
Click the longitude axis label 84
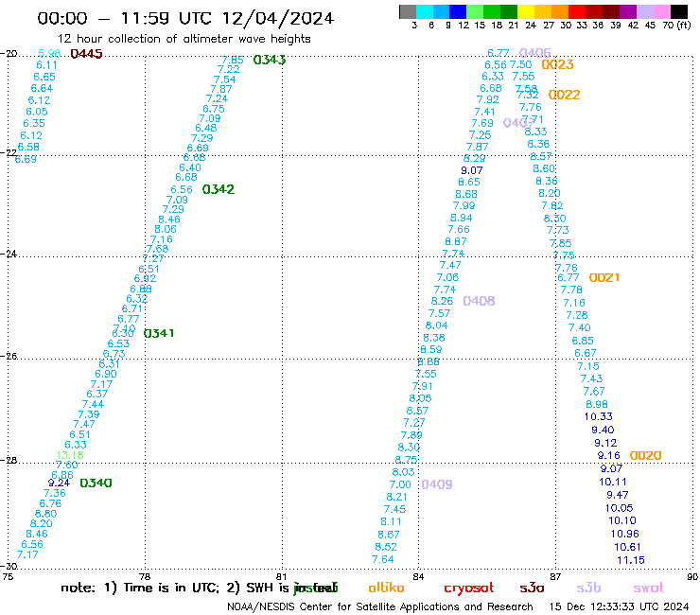tap(418, 576)
